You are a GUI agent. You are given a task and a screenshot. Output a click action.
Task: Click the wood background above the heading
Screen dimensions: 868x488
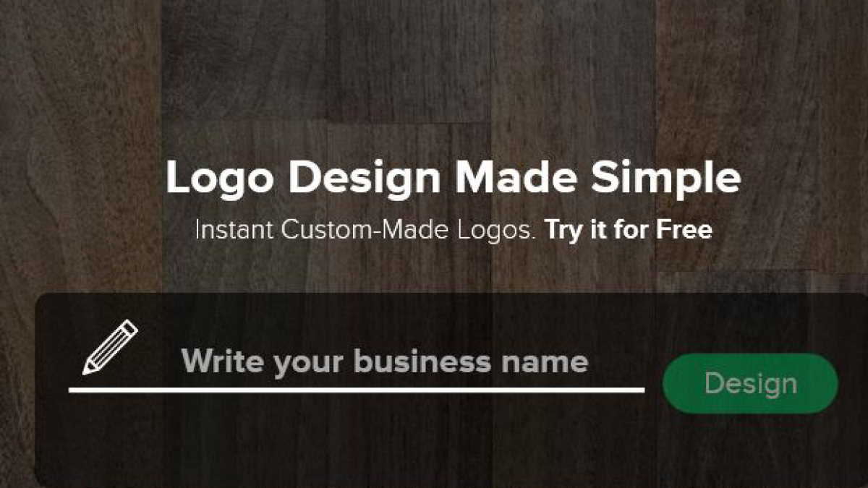click(x=434, y=72)
